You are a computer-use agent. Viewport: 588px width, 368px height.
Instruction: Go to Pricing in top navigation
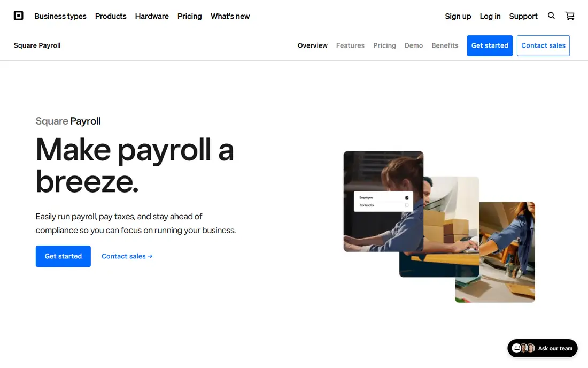click(189, 16)
